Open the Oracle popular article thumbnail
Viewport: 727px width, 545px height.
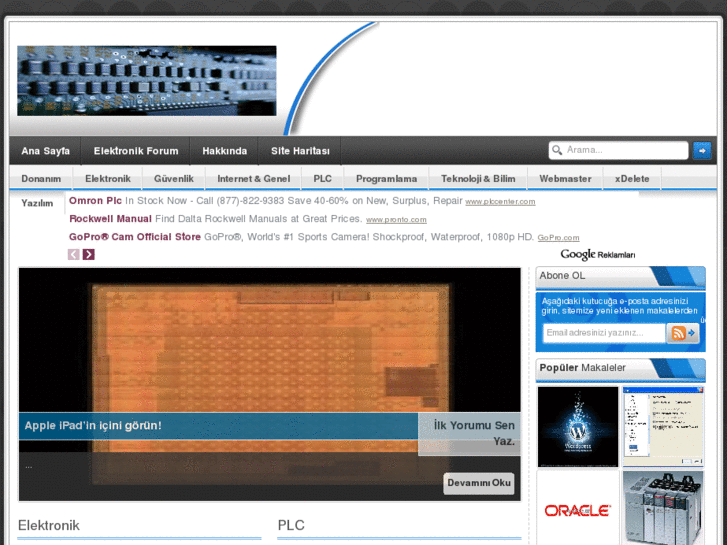[x=578, y=509]
